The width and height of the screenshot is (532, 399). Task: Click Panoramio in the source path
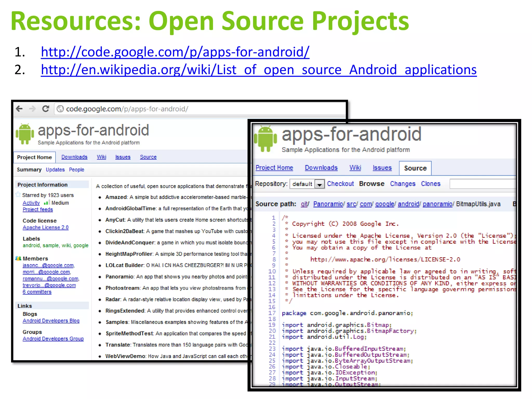[x=328, y=204]
